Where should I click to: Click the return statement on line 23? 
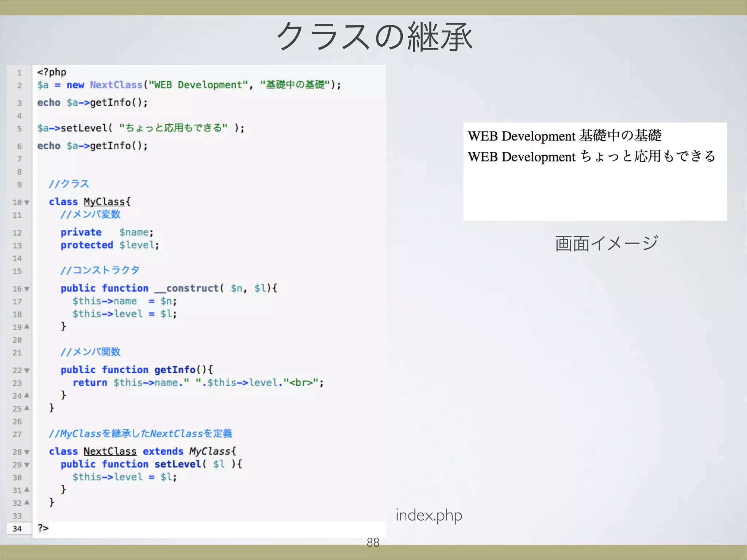coord(198,382)
